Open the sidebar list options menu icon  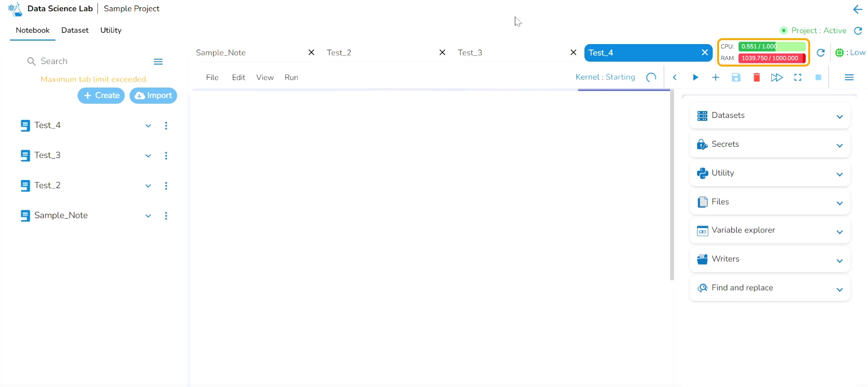158,62
